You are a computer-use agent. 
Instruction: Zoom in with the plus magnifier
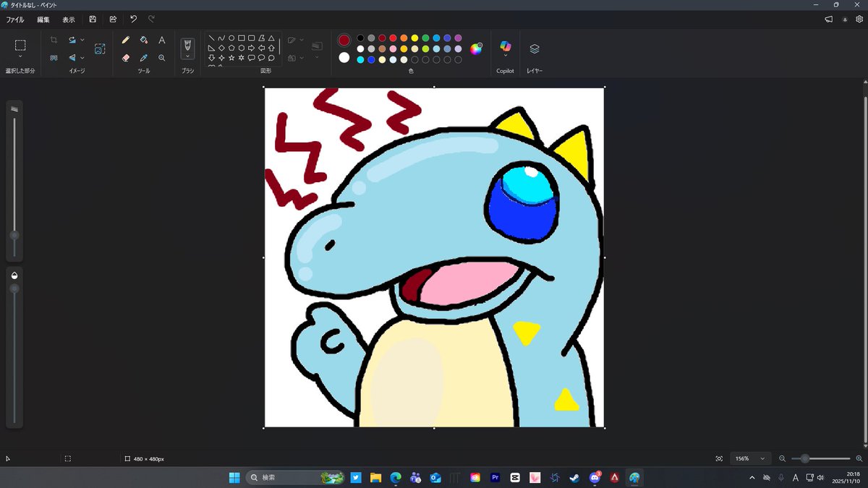[859, 458]
